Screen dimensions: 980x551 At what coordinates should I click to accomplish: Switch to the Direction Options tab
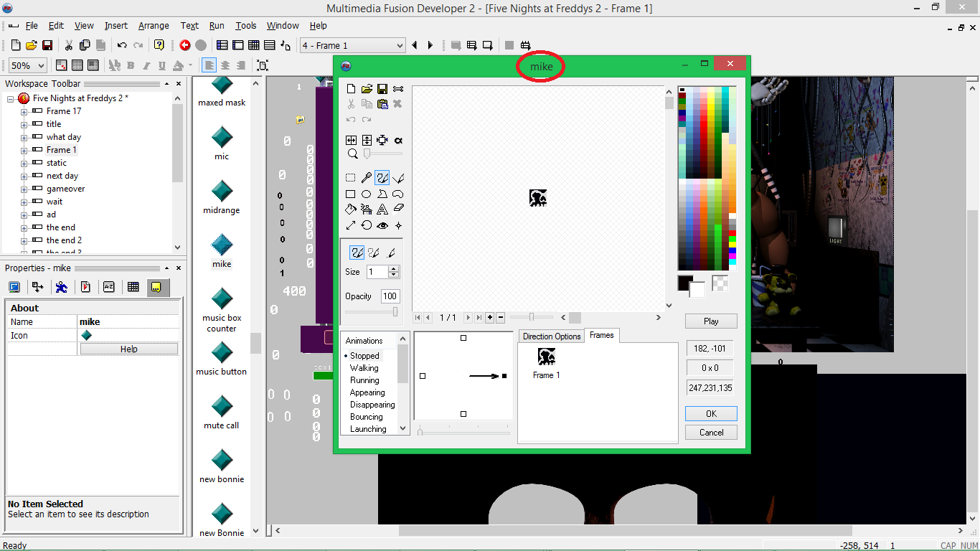552,336
